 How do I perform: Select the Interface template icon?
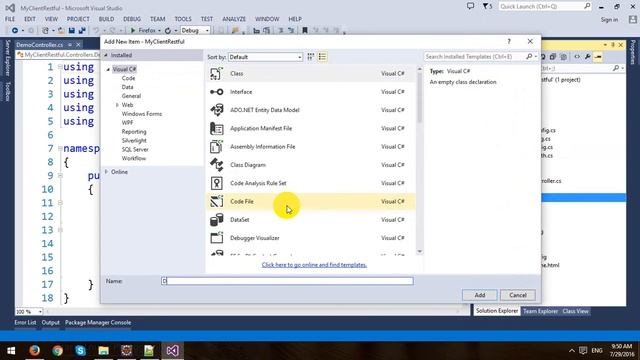[216, 92]
